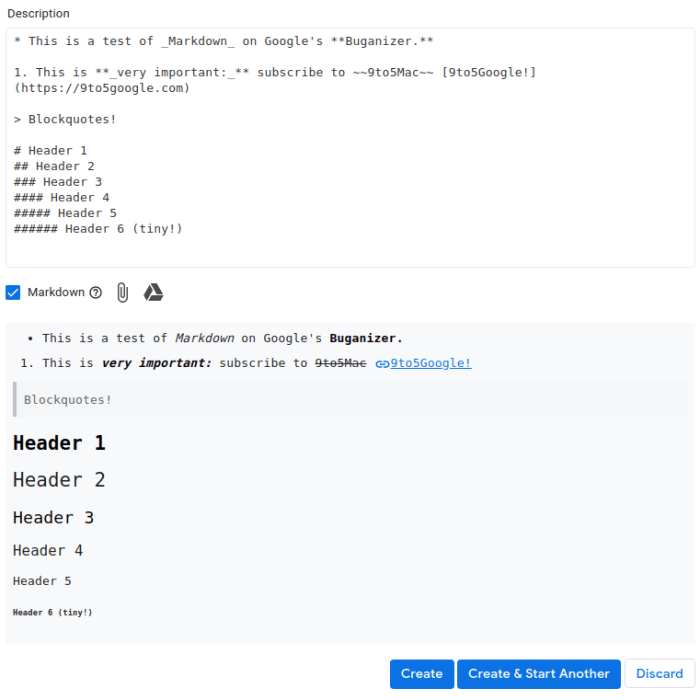Click the "###### Header 6 (tiny!)" source line
The width and height of the screenshot is (700, 700).
click(x=98, y=229)
